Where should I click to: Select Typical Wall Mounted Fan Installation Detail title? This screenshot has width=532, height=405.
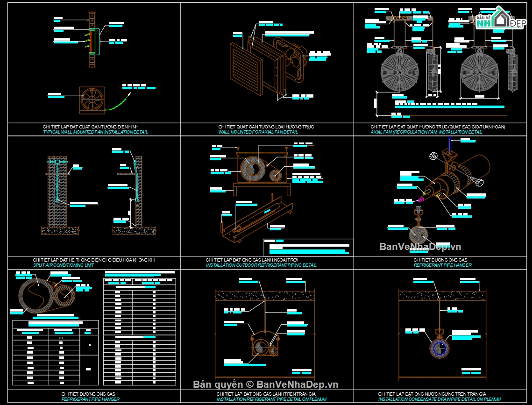pos(95,132)
